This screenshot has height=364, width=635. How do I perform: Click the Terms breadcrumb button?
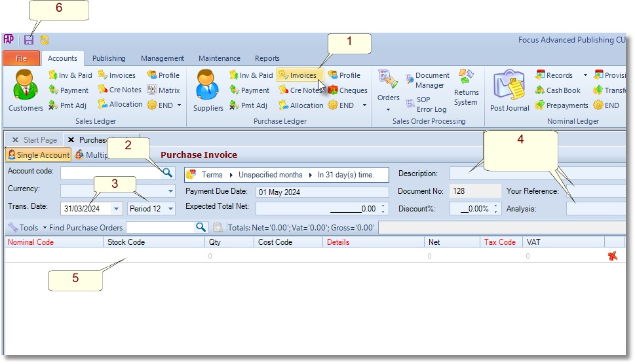(x=212, y=175)
